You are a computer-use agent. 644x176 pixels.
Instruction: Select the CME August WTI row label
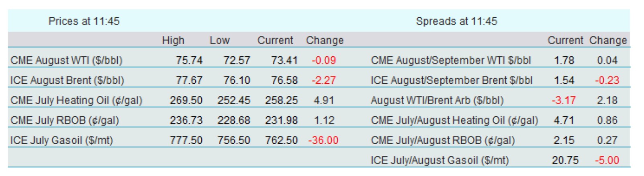coord(66,60)
